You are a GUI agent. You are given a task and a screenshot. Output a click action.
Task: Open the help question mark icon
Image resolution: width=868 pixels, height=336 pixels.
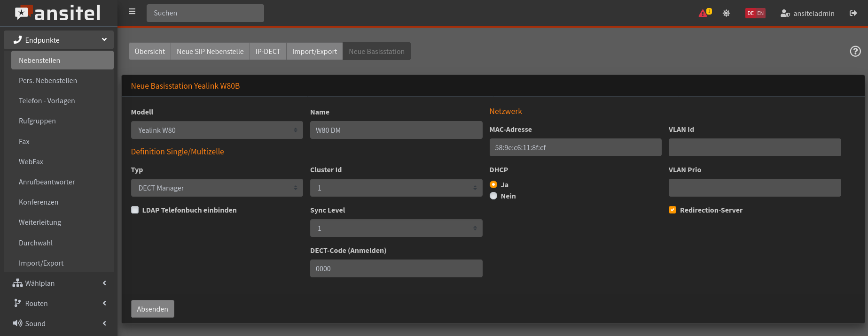tap(855, 52)
